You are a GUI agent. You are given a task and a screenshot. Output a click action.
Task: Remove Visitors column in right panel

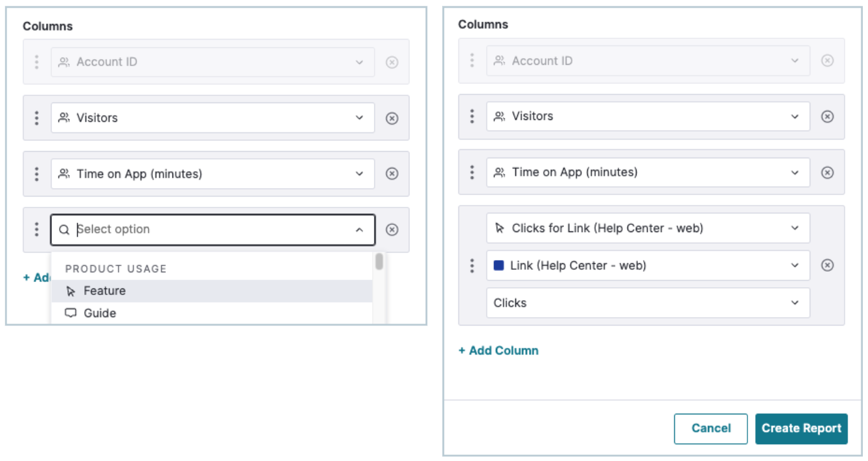point(827,116)
